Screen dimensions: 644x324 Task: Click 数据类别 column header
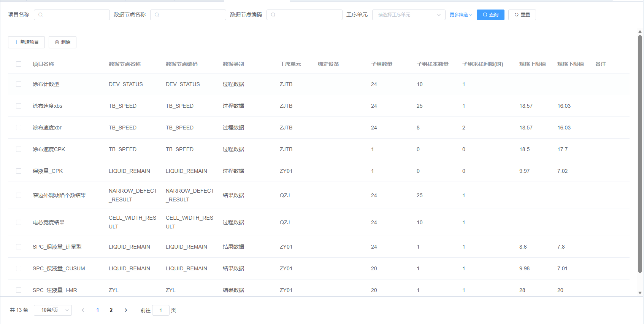pos(233,64)
